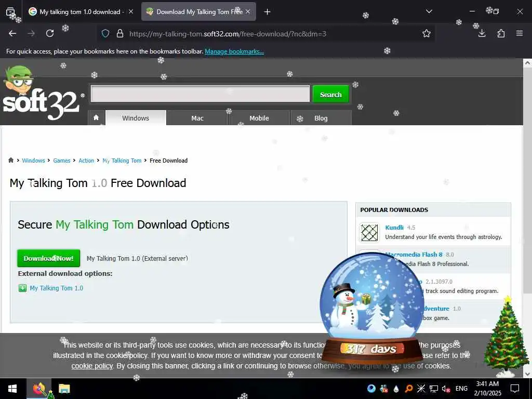This screenshot has width=532, height=399.
Task: Click the Firefox taskbar icon
Action: point(39,389)
